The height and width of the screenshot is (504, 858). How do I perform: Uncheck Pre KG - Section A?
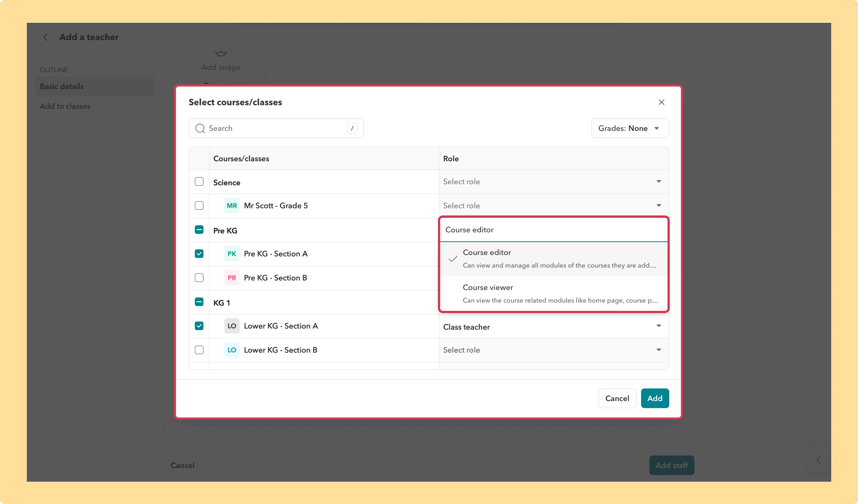pyautogui.click(x=199, y=254)
